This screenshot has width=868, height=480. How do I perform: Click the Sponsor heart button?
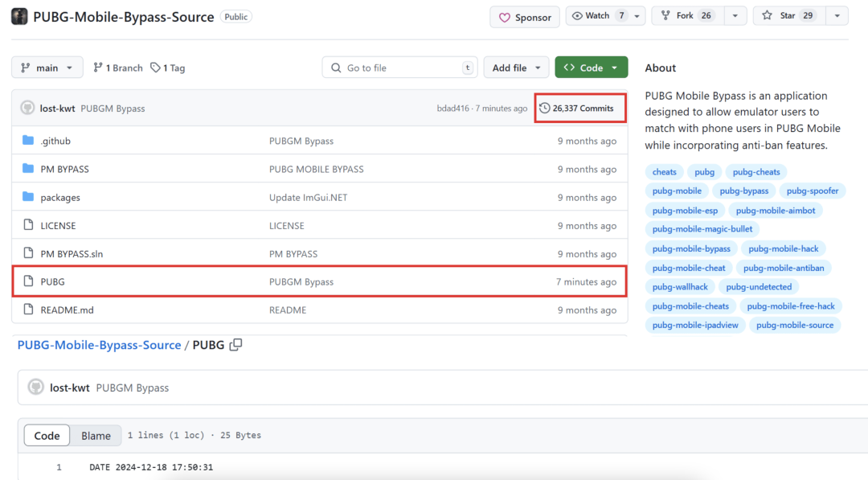(525, 17)
